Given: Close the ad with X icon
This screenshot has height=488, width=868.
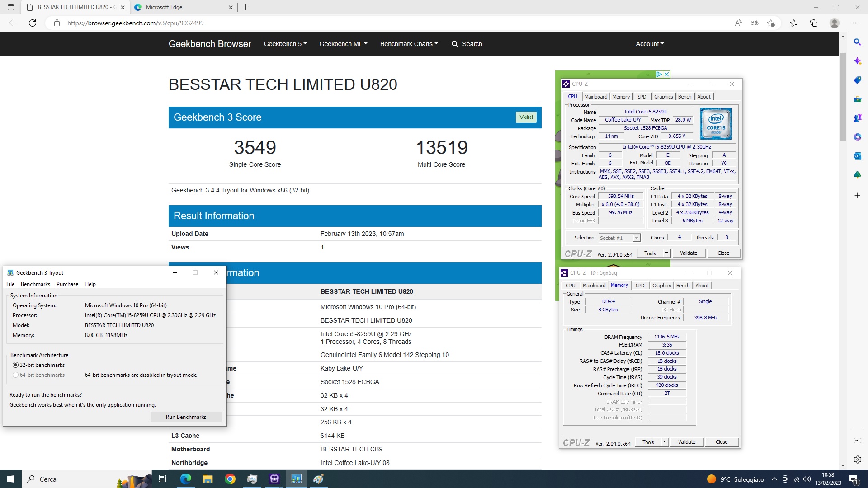Looking at the screenshot, I should (667, 74).
